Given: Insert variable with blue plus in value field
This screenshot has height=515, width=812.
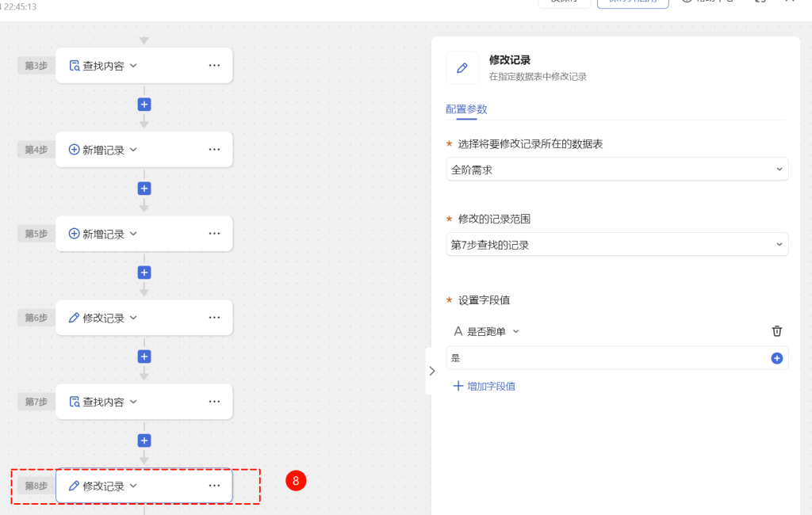Looking at the screenshot, I should click(x=777, y=358).
